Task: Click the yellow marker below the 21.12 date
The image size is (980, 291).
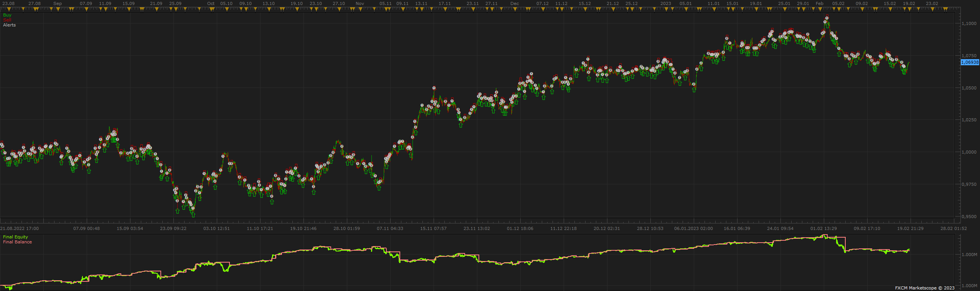Action: point(613,9)
